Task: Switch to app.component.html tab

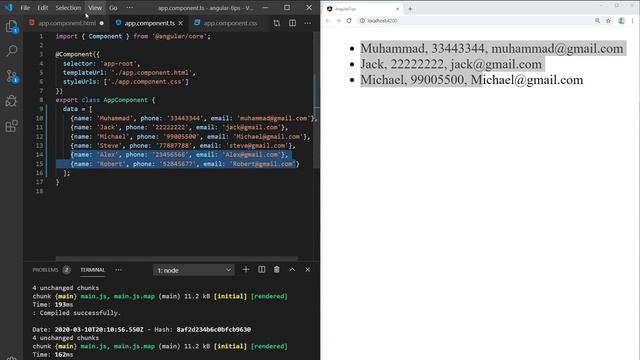Action: (x=67, y=23)
